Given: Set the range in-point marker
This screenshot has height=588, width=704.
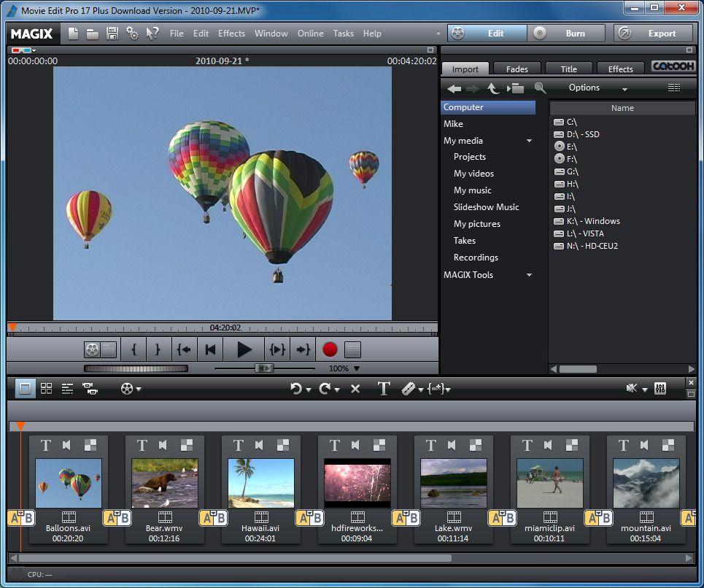Looking at the screenshot, I should pos(134,349).
